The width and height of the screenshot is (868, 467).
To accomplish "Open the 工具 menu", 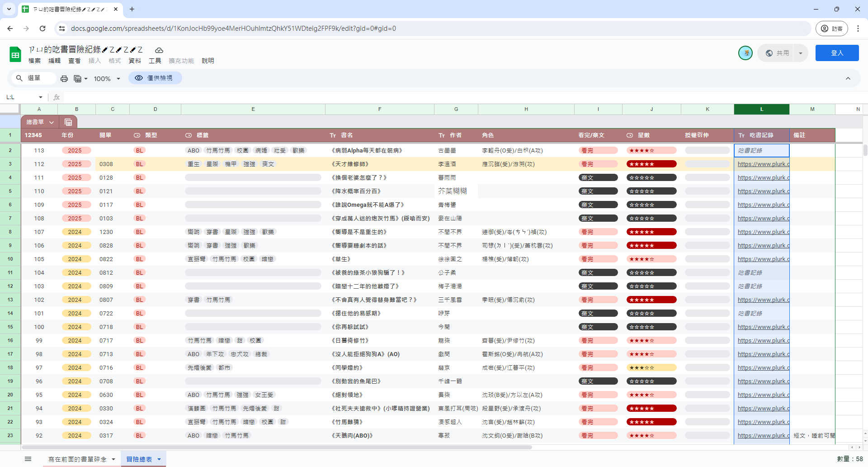I will tap(155, 61).
